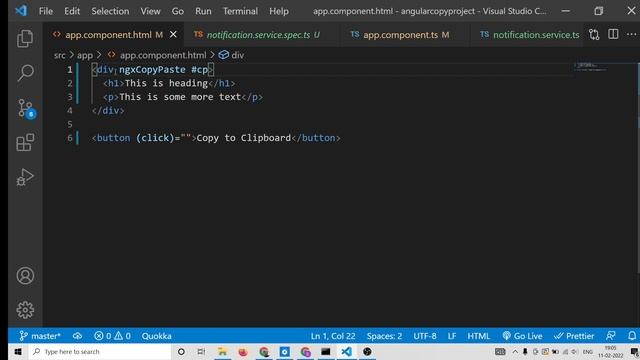Click the Open Changes compare icon
Screen dimensions: 640x360
point(594,35)
